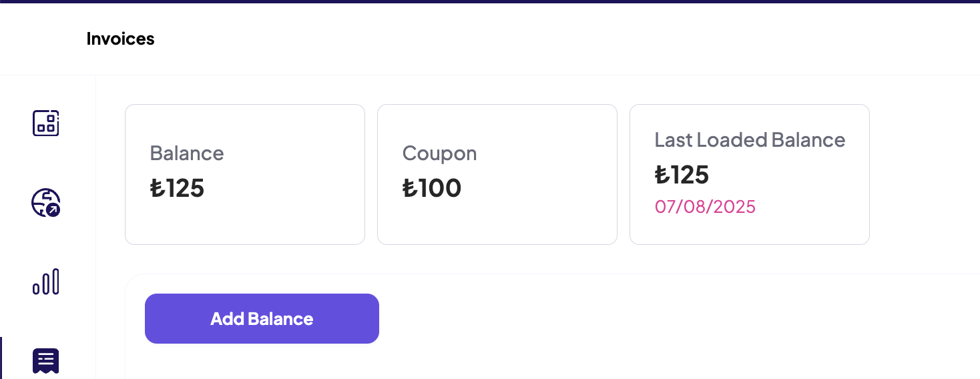Click the lira symbol in the Coupon amount

pyautogui.click(x=409, y=188)
